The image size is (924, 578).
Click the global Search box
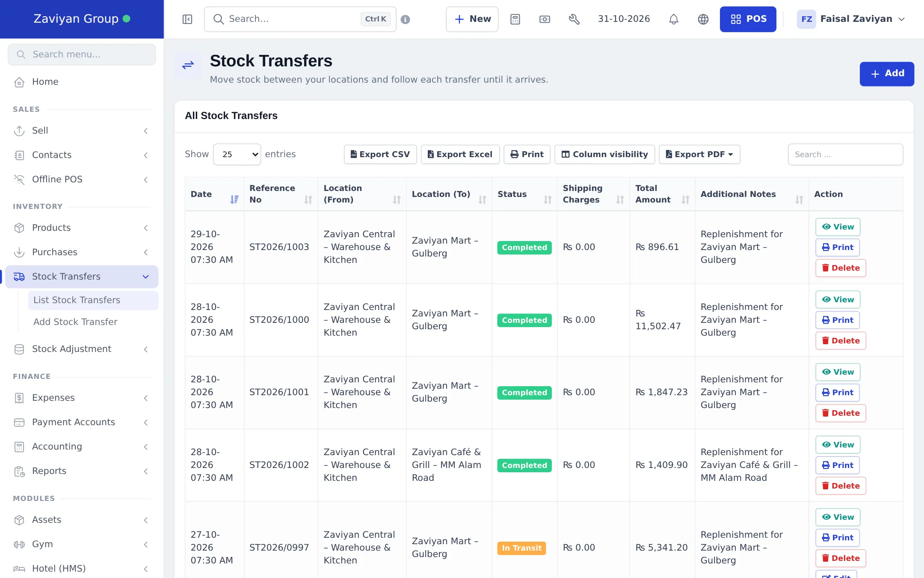click(x=300, y=19)
